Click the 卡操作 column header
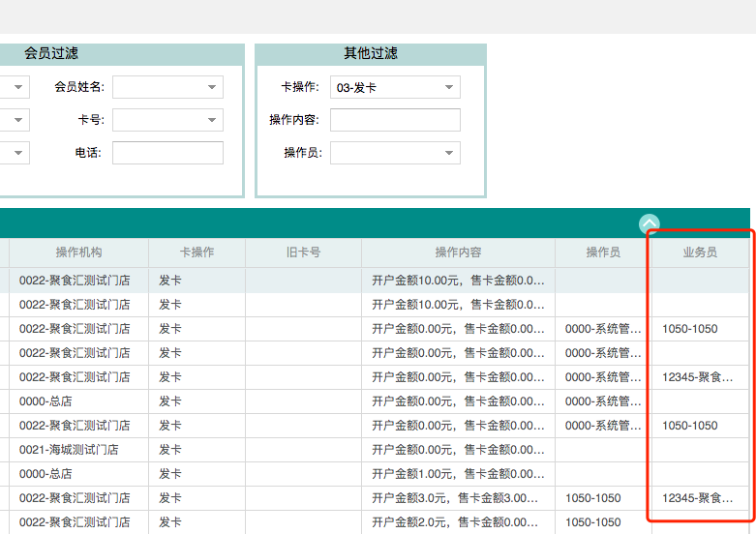 pos(197,252)
